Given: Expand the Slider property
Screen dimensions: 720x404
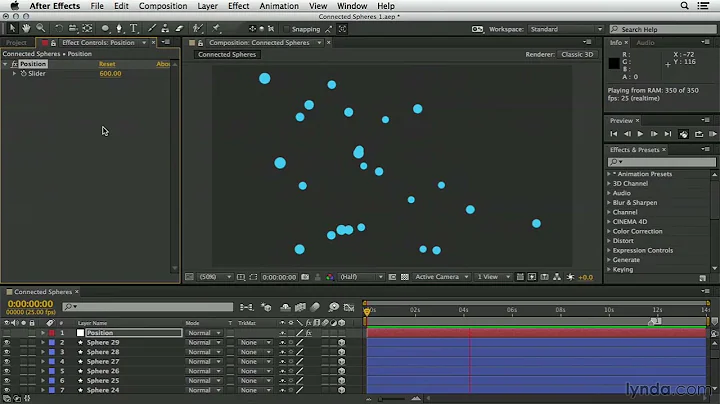Looking at the screenshot, I should pyautogui.click(x=14, y=73).
